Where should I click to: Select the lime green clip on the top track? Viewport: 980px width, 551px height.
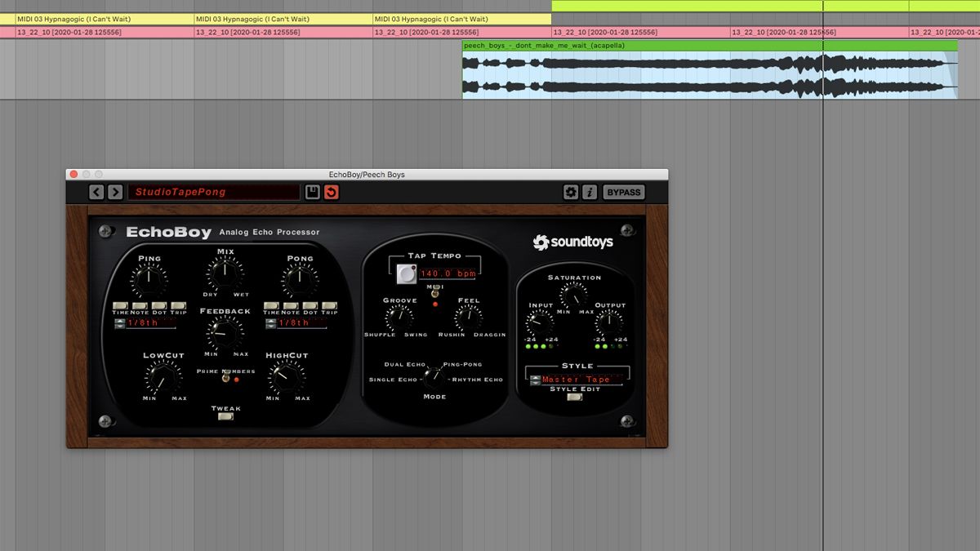tap(766, 6)
